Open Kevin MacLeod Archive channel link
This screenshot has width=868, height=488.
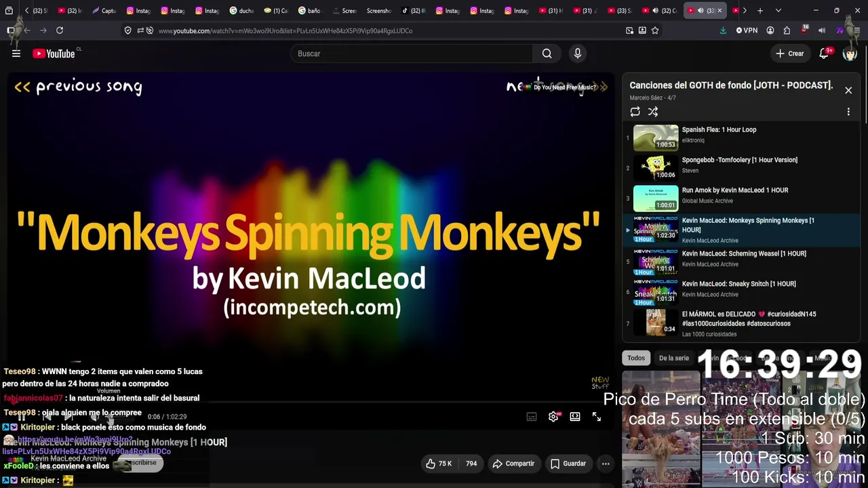point(68,459)
